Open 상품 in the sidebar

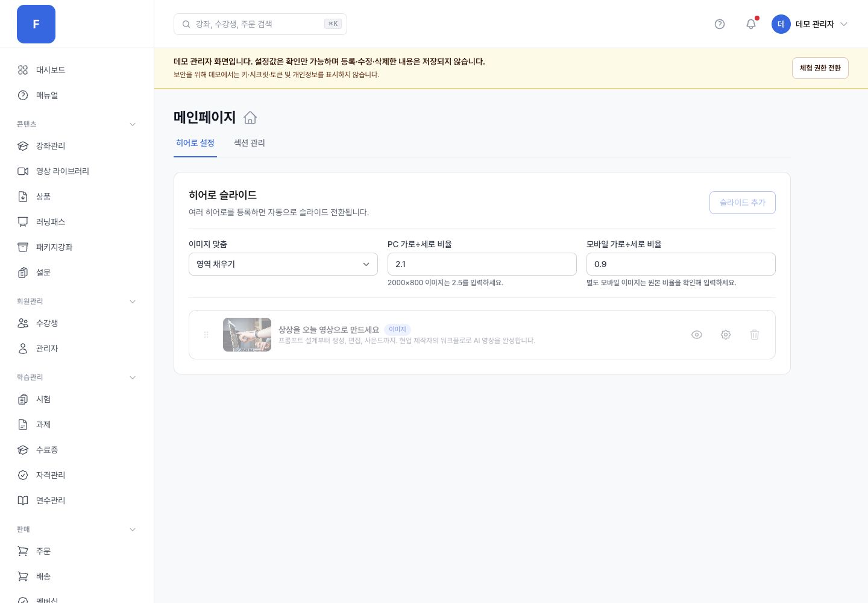click(x=77, y=197)
